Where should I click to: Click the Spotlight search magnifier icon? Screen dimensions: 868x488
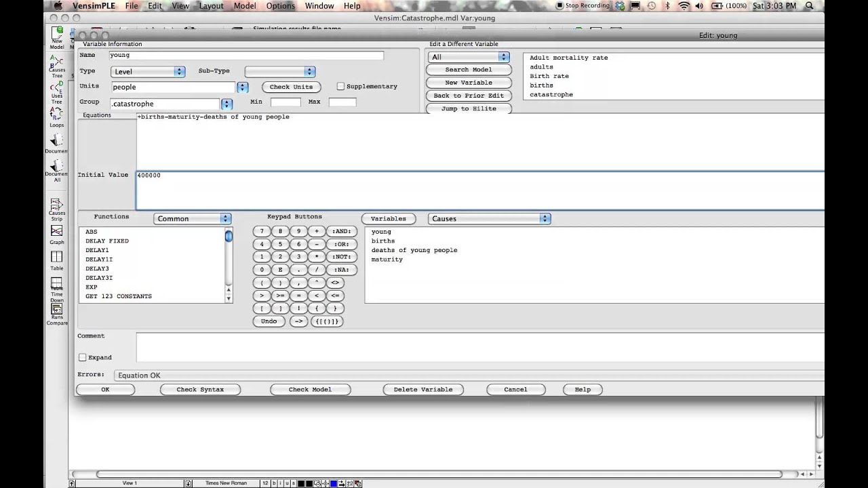(809, 5)
